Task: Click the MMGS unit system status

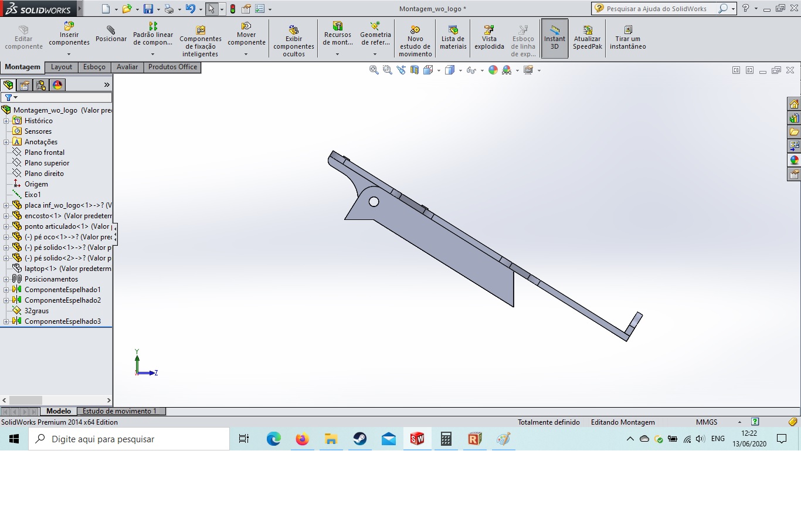Action: tap(707, 422)
